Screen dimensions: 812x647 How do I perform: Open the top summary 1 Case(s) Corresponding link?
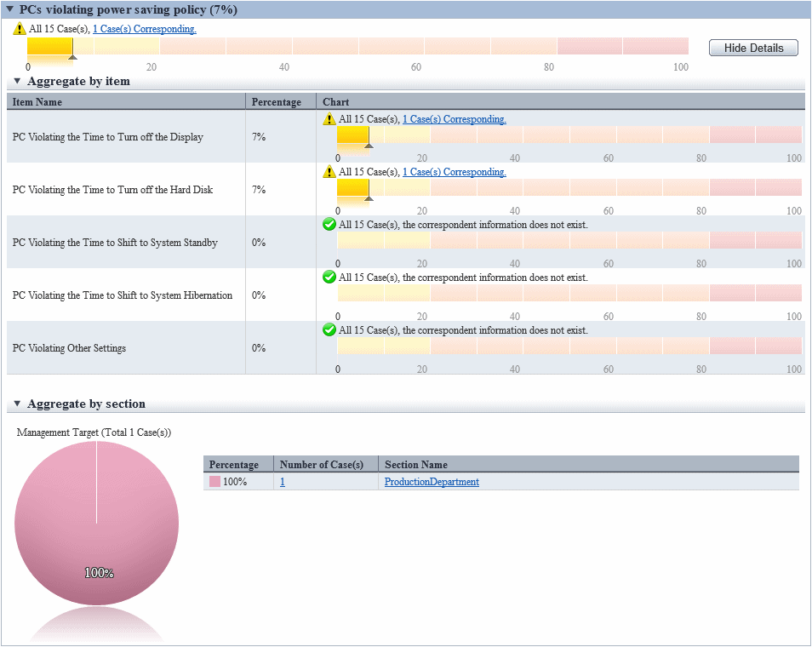(x=145, y=29)
